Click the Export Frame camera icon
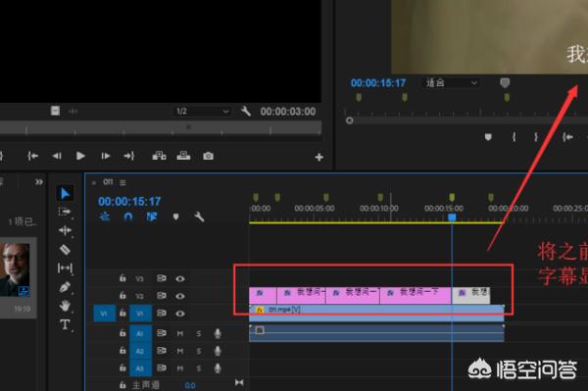The width and height of the screenshot is (588, 391). [208, 156]
